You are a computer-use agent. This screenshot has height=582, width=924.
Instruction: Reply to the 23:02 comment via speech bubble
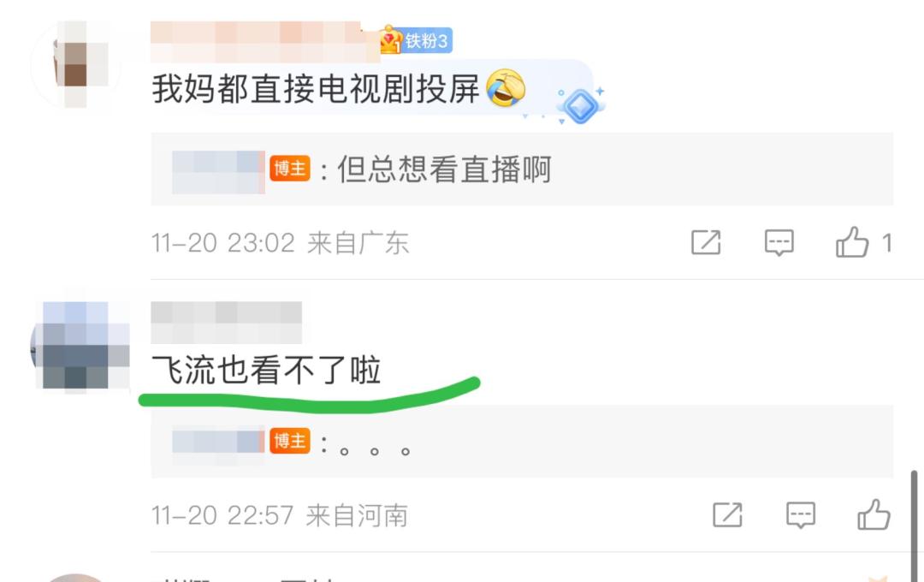point(779,242)
